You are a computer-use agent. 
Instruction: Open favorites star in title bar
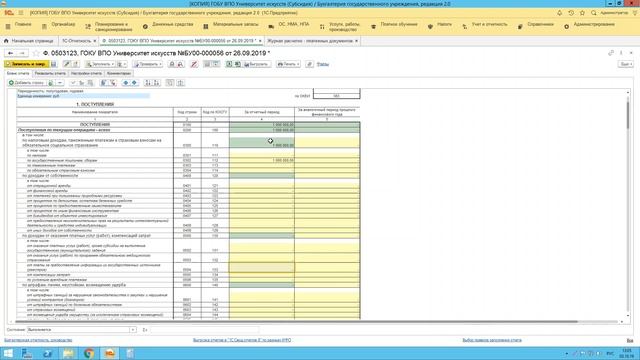tap(582, 13)
